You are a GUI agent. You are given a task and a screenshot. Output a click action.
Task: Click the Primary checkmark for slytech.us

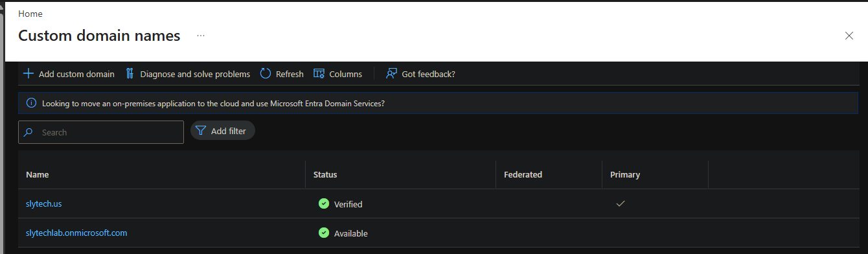pos(621,203)
